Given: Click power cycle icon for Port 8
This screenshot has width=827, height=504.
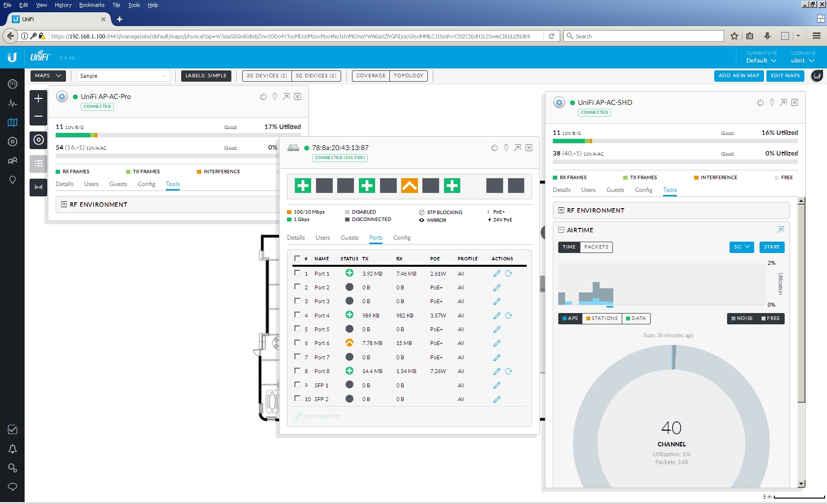Looking at the screenshot, I should point(509,372).
